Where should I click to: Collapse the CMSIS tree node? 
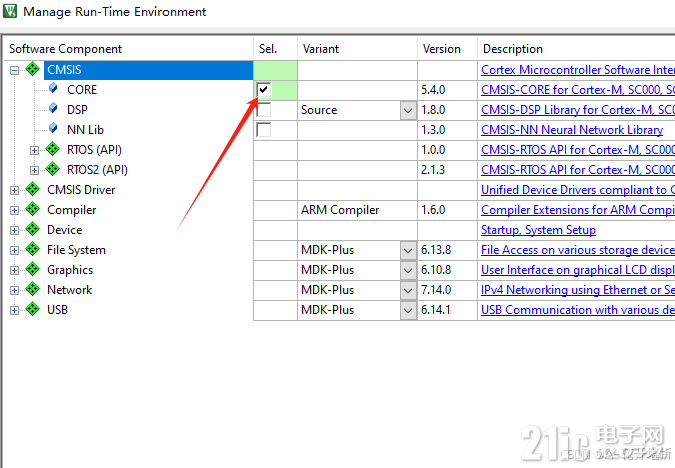(14, 70)
